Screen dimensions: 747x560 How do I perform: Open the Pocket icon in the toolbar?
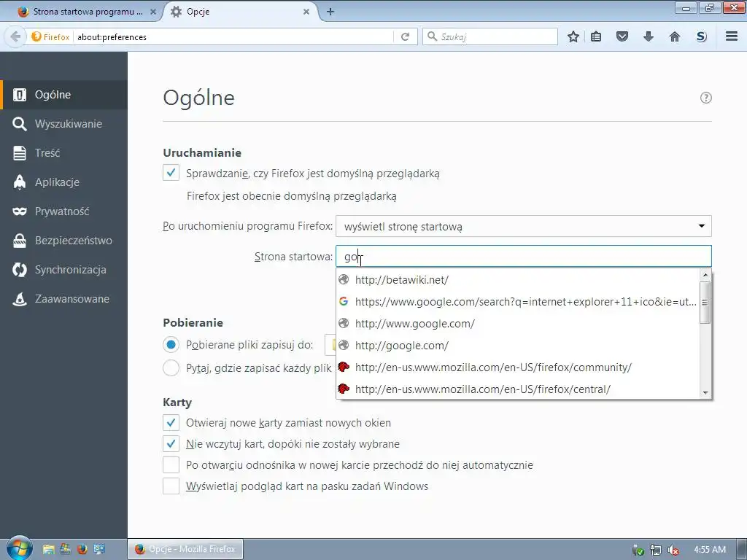pyautogui.click(x=622, y=36)
